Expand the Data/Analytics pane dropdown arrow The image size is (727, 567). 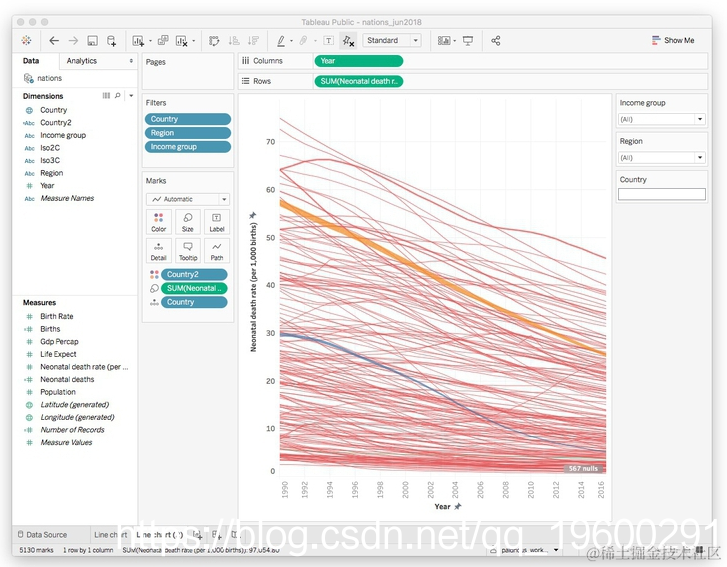131,61
